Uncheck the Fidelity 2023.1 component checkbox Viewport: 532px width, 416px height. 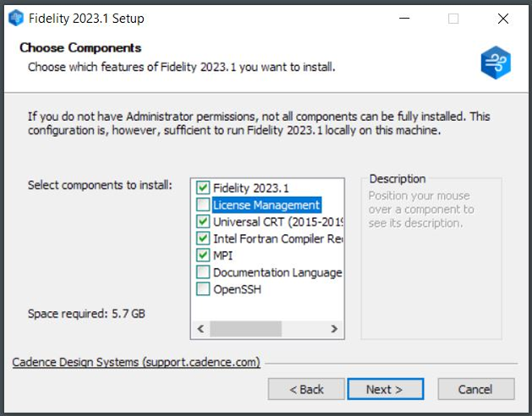click(203, 188)
